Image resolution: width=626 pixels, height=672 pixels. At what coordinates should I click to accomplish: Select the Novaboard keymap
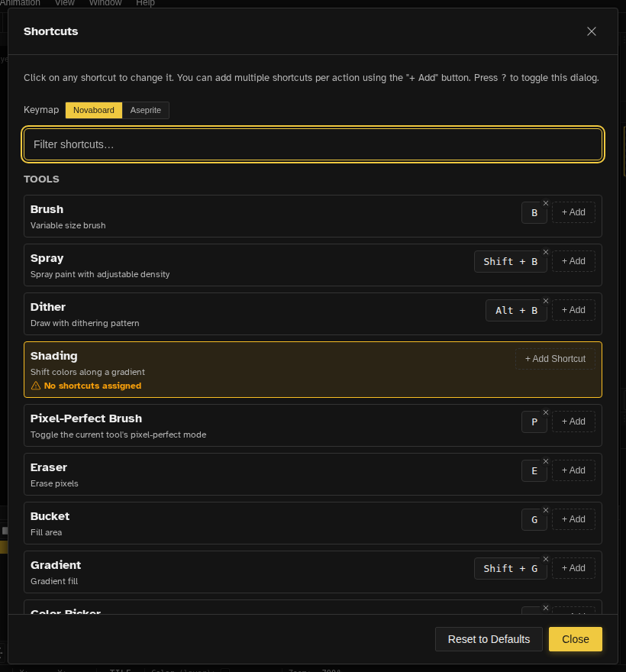93,110
